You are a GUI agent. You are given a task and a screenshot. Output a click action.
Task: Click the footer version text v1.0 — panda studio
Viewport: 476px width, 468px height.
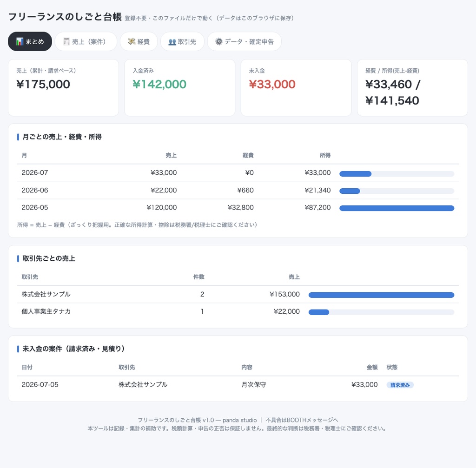pos(230,420)
